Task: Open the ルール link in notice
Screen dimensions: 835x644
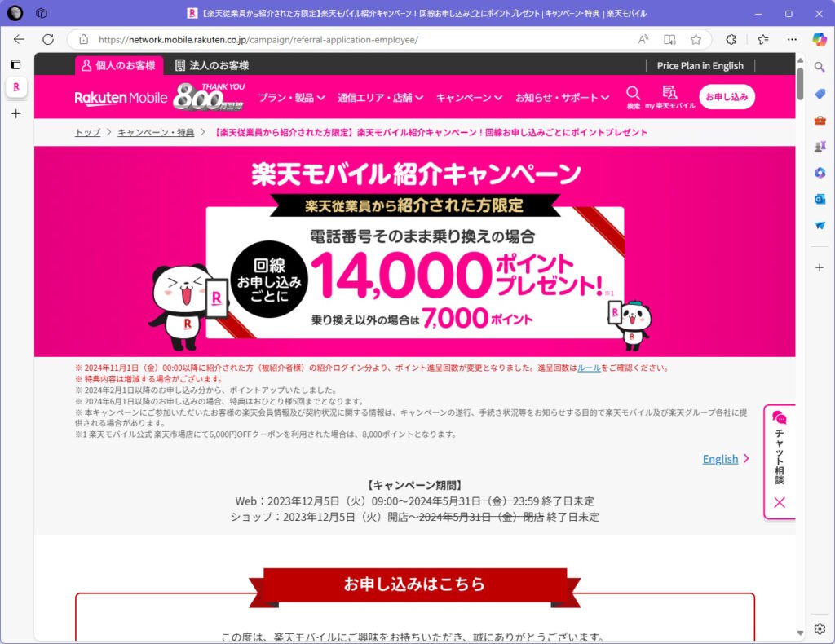Action: click(x=589, y=368)
